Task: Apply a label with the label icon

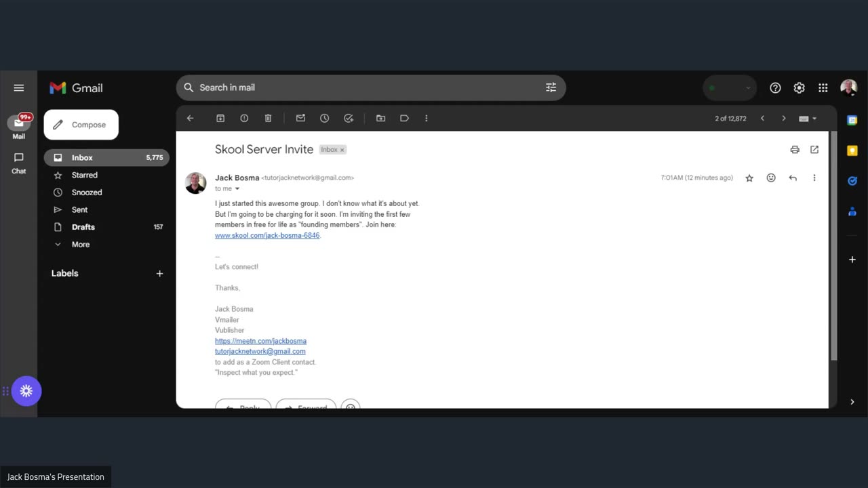Action: [x=404, y=118]
